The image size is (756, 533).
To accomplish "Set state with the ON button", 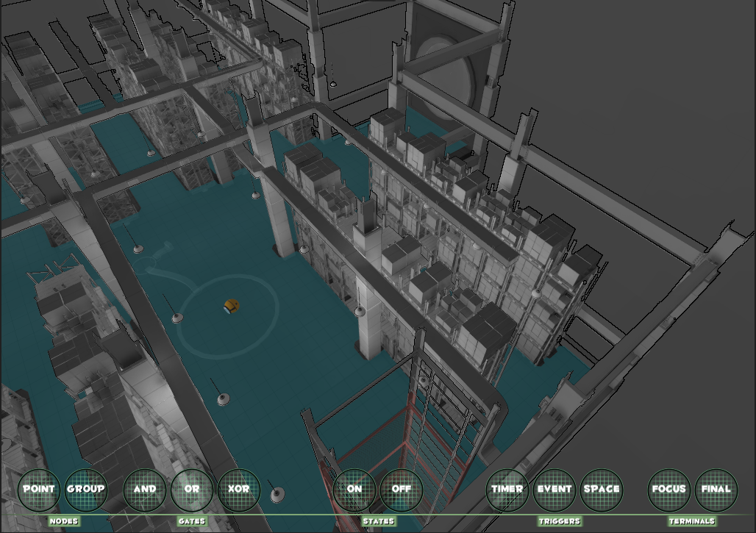I will (x=354, y=489).
